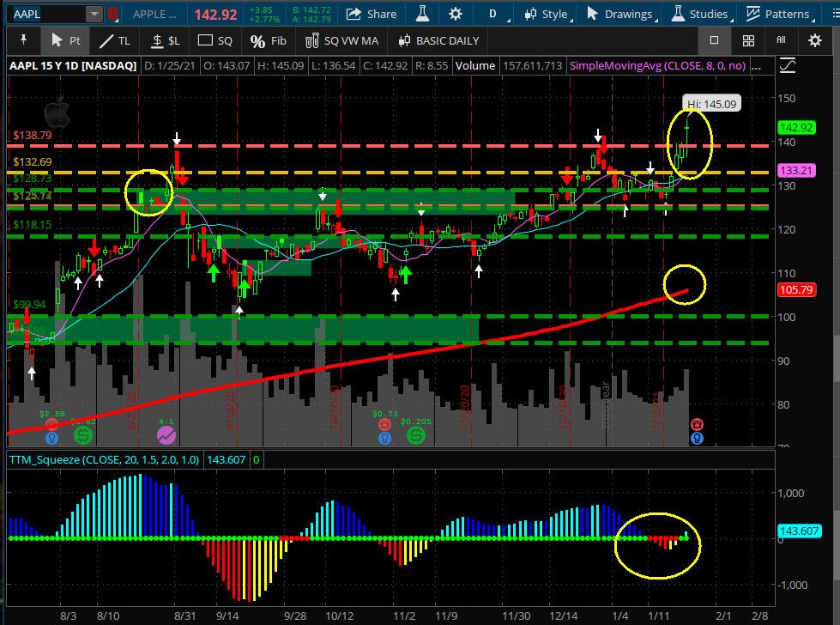Select the Pt pointer tool
This screenshot has width=840, height=625.
65,40
